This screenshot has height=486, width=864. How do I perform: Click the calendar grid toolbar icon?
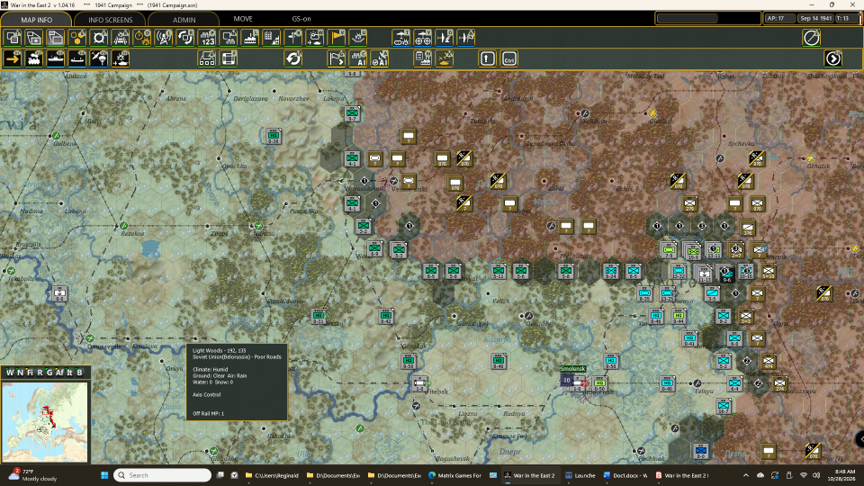(x=272, y=38)
